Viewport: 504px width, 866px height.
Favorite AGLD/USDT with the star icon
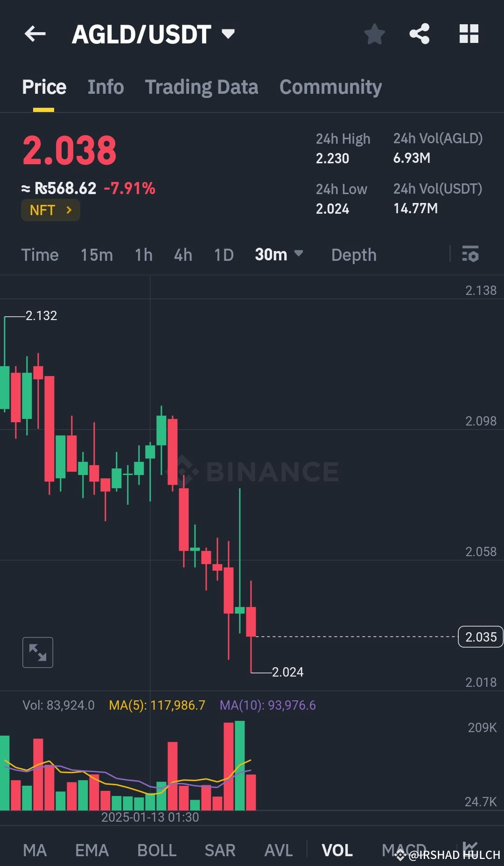(x=375, y=33)
